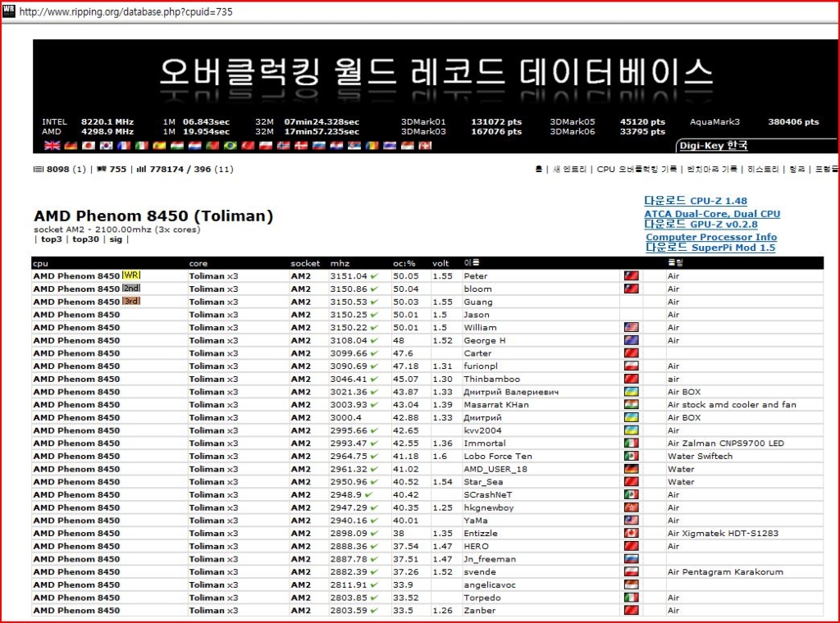Click the top3 link under the CPU title
This screenshot has width=840, height=623.
[52, 239]
